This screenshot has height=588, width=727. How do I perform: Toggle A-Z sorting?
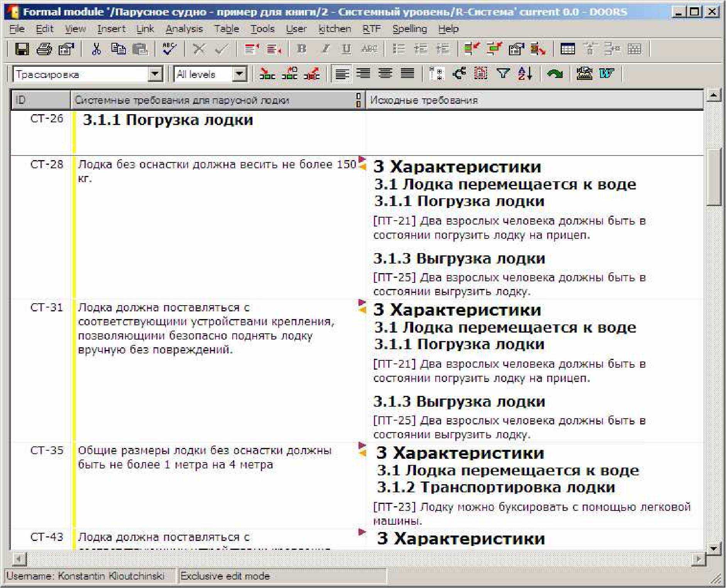(525, 73)
